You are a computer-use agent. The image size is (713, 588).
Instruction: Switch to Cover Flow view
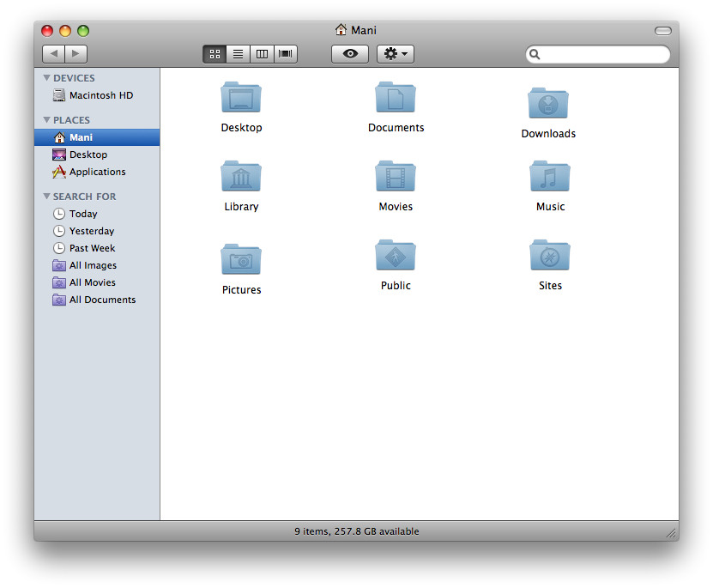click(286, 54)
